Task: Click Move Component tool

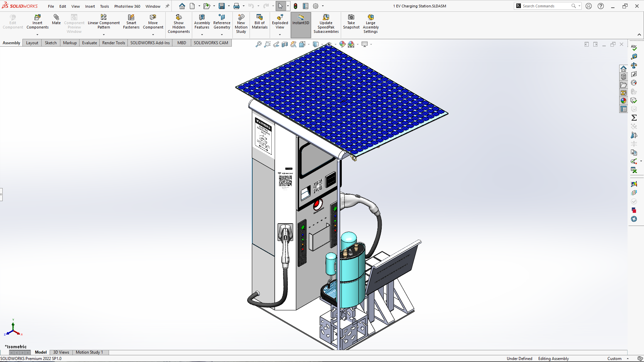Action: point(153,21)
